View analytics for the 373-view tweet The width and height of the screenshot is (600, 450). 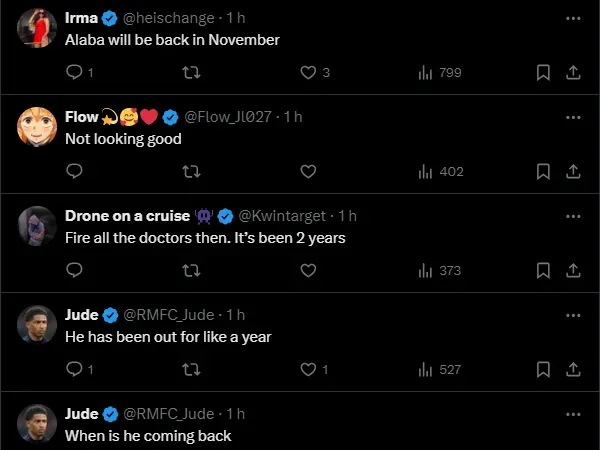[x=439, y=270]
